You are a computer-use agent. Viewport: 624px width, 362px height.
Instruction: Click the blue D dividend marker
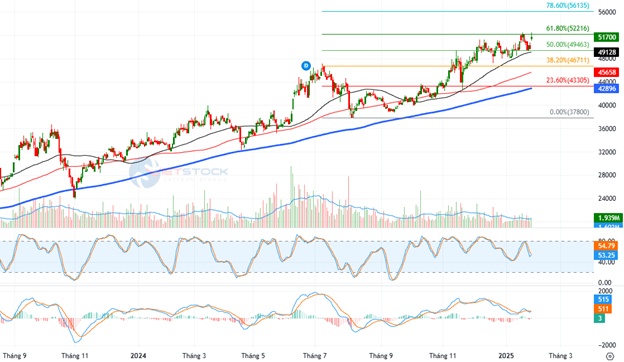[306, 66]
